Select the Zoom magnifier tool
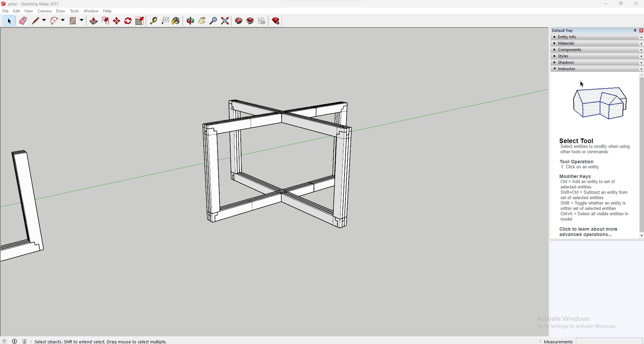644x344 pixels. [214, 21]
